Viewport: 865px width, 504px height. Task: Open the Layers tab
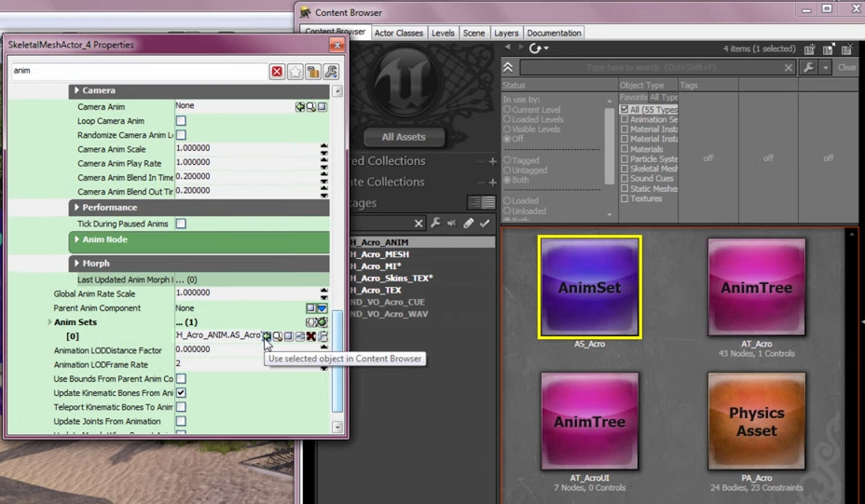coord(506,34)
